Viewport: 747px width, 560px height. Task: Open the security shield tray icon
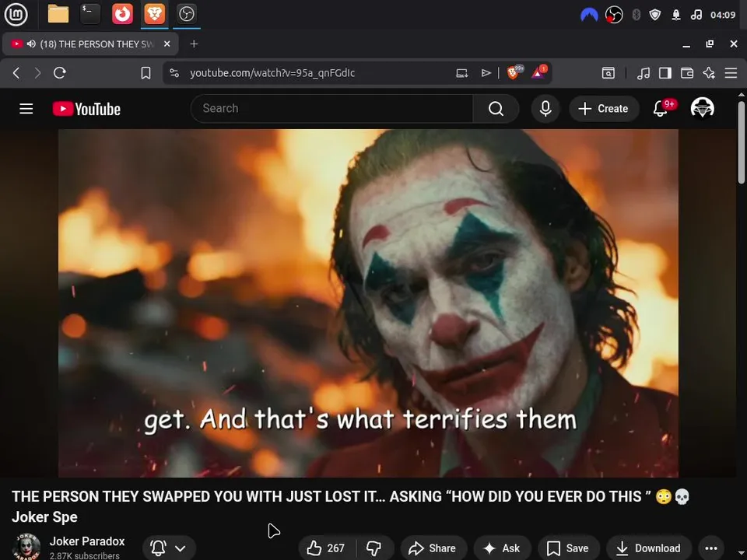pos(655,15)
